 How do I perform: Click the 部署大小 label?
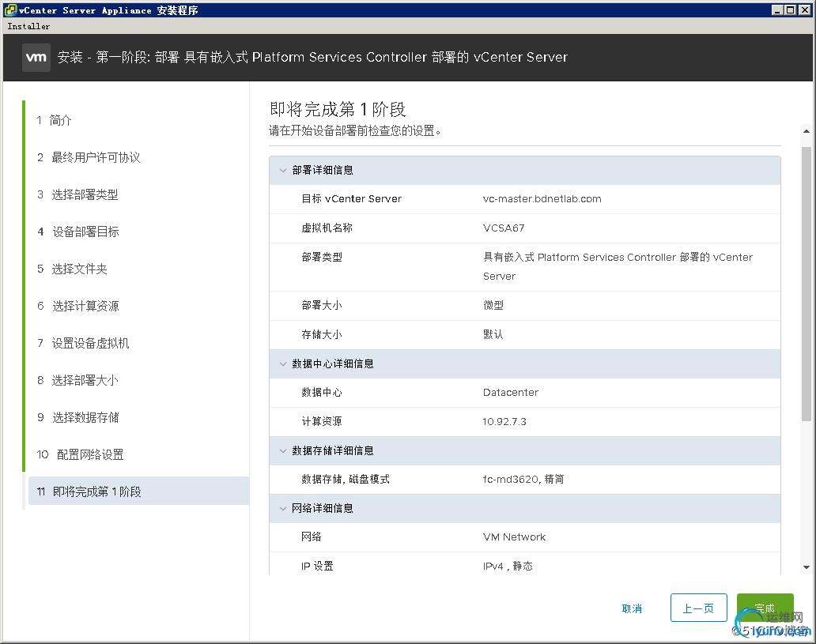click(x=322, y=305)
